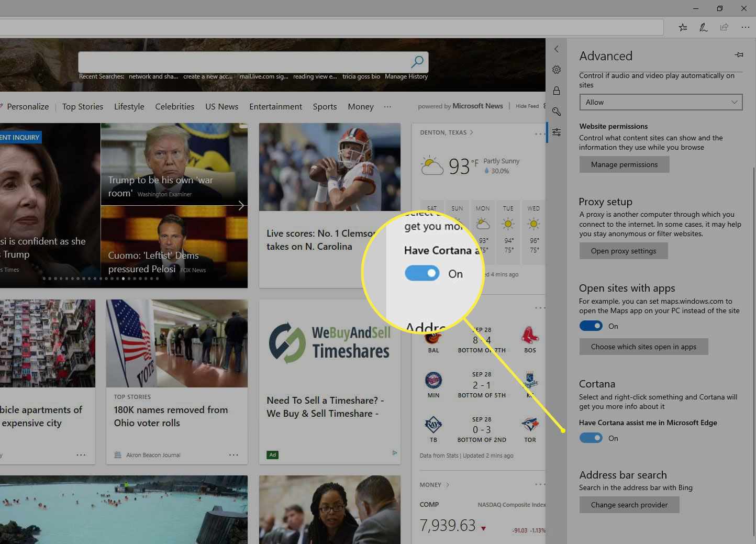Viewport: 756px width, 544px height.
Task: Click Change search provider button
Action: tap(629, 505)
